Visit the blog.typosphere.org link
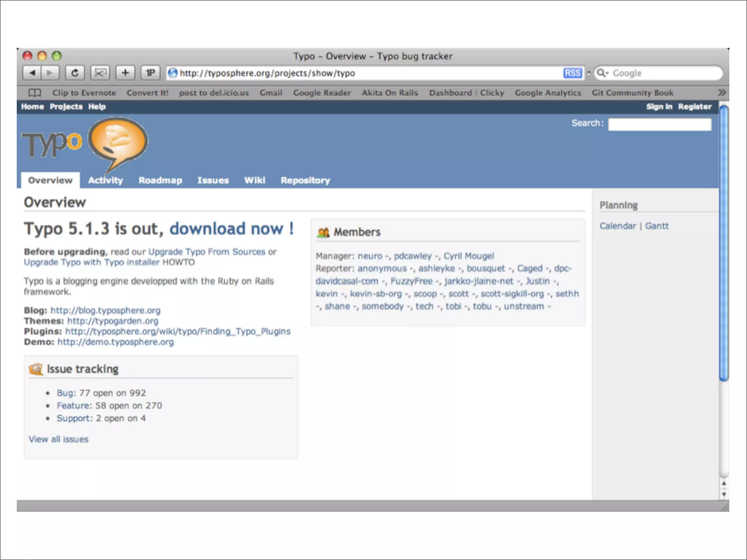 pos(105,310)
